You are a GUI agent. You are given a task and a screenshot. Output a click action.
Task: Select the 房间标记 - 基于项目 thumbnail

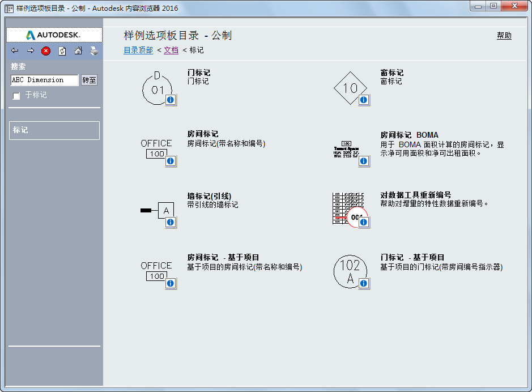click(x=156, y=271)
